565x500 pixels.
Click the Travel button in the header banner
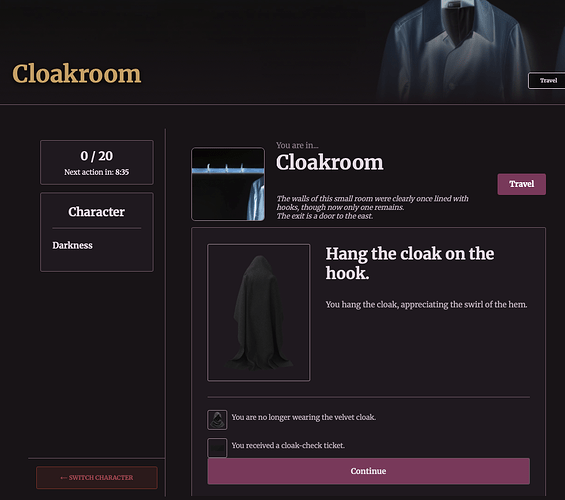[548, 80]
